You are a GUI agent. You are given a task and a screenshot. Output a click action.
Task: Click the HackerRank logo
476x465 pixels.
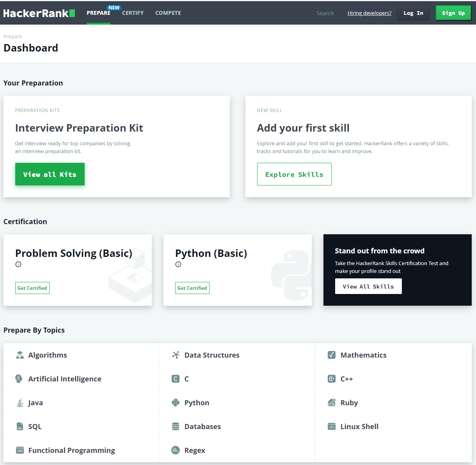[x=39, y=13]
